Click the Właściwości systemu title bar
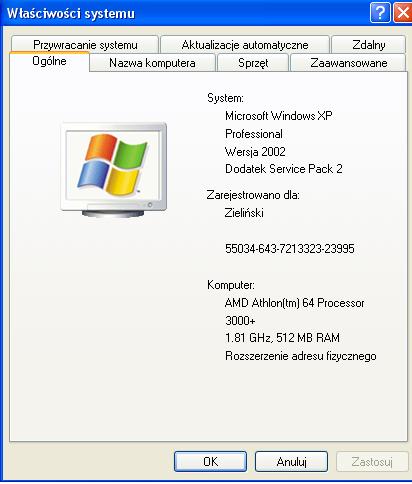 183,13
